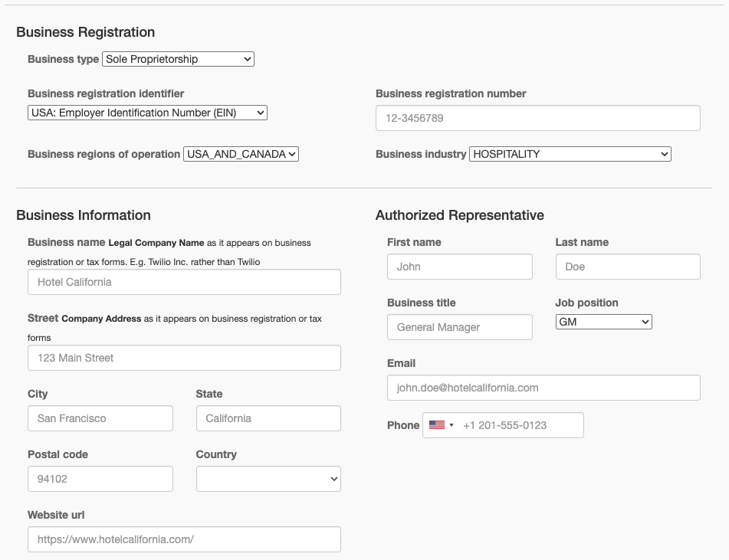Expand the Business registration identifier dropdown
Viewport: 729px width, 560px height.
tap(147, 113)
